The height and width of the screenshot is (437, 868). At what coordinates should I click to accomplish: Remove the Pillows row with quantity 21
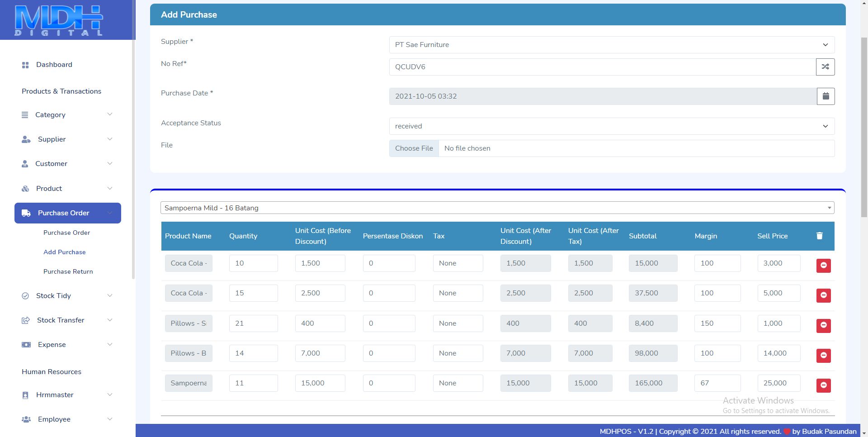823,325
